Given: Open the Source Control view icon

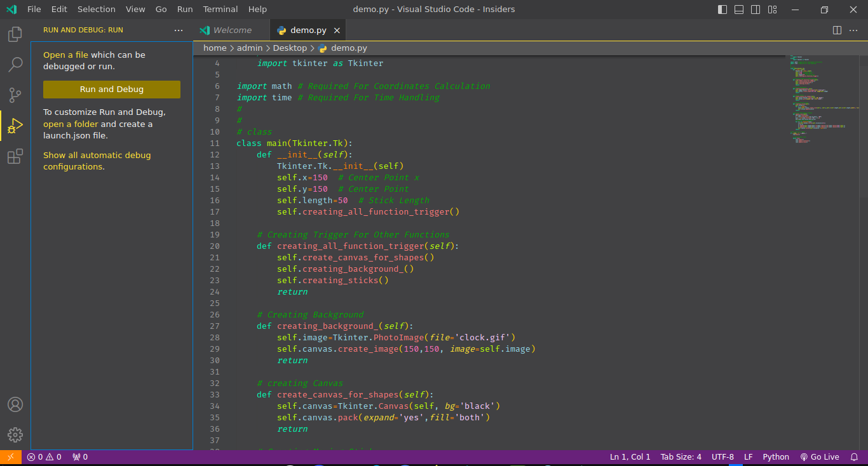Looking at the screenshot, I should (15, 95).
